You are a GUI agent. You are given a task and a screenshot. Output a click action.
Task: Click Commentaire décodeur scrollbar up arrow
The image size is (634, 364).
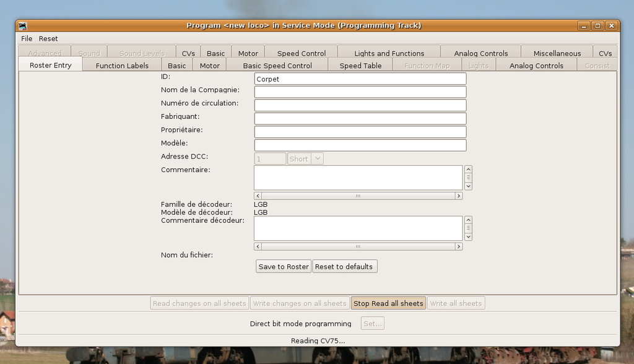468,220
